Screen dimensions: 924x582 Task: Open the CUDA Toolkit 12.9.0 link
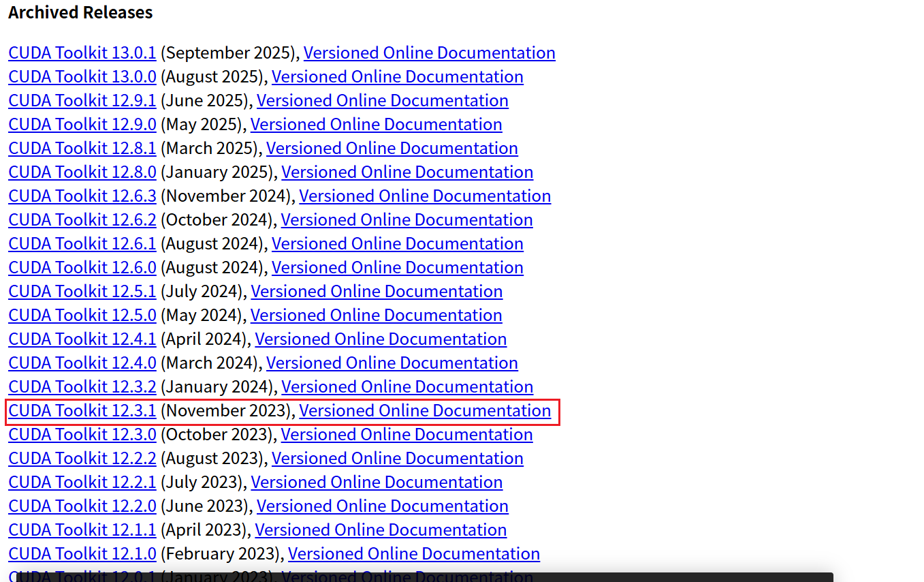(82, 124)
